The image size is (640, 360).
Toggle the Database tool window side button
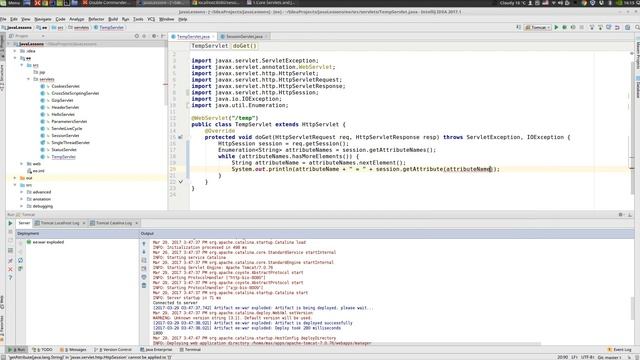click(x=637, y=87)
